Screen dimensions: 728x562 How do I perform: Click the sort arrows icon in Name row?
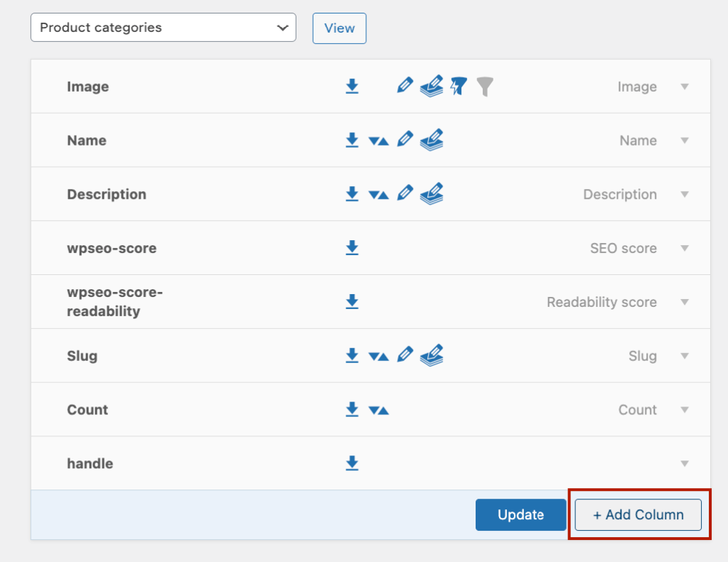pos(378,141)
